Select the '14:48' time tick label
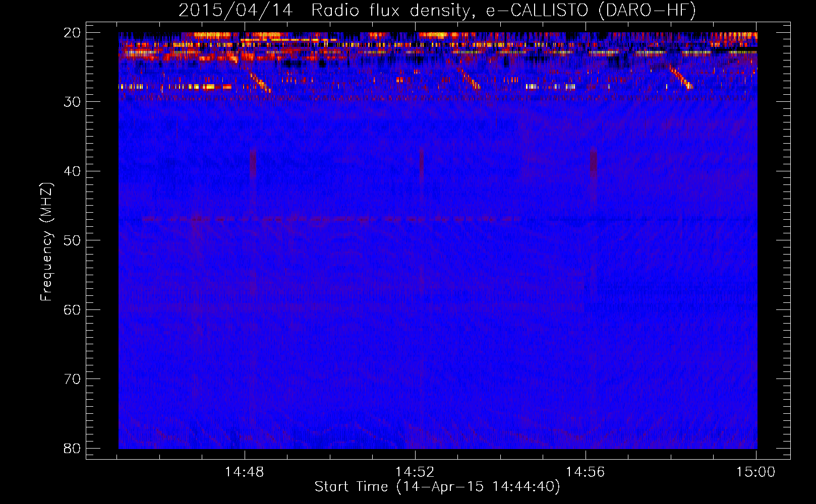Screen dimensions: 816x504 [244, 472]
